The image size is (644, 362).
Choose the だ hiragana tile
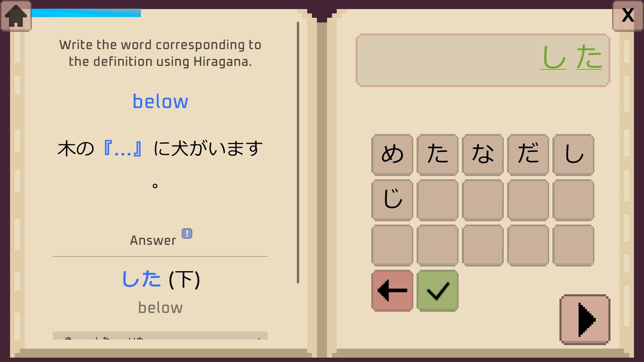(x=528, y=155)
